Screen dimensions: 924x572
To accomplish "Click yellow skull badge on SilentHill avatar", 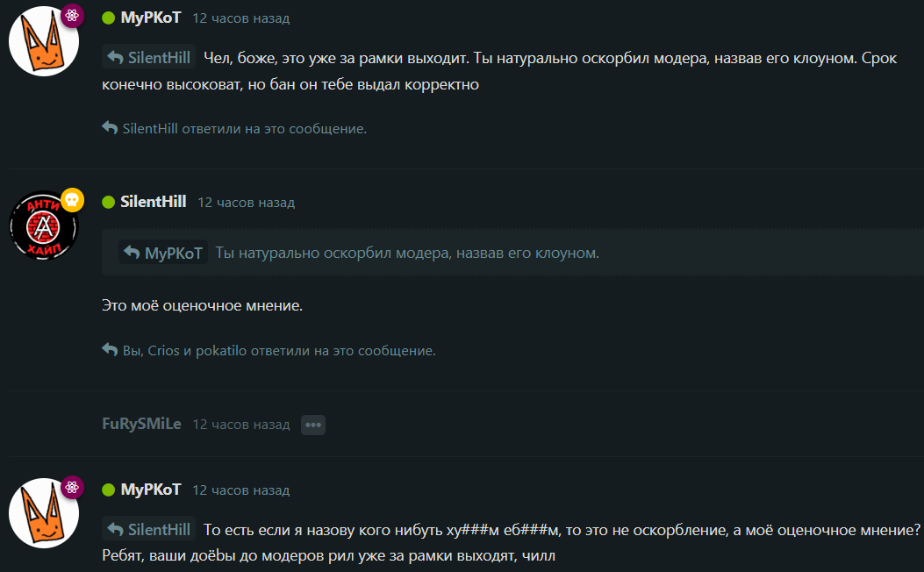I will tap(73, 200).
